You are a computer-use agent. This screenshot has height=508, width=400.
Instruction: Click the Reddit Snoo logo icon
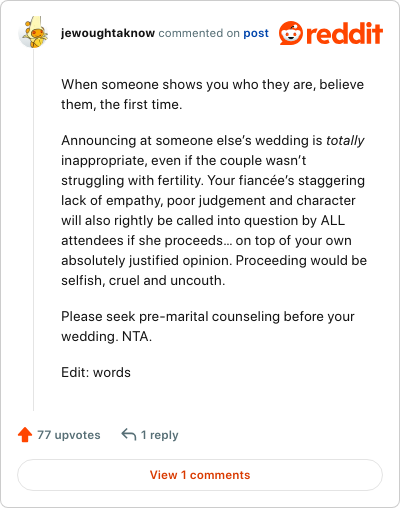tap(291, 33)
